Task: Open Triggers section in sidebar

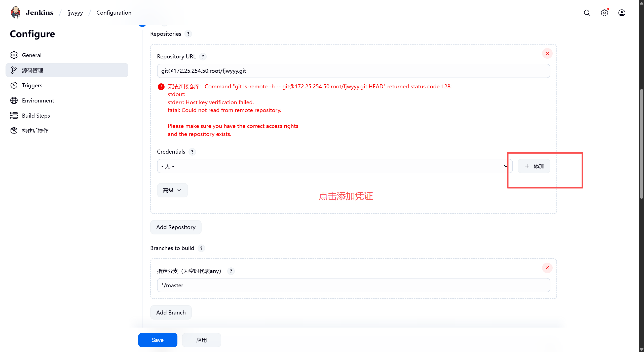Action: (x=32, y=85)
